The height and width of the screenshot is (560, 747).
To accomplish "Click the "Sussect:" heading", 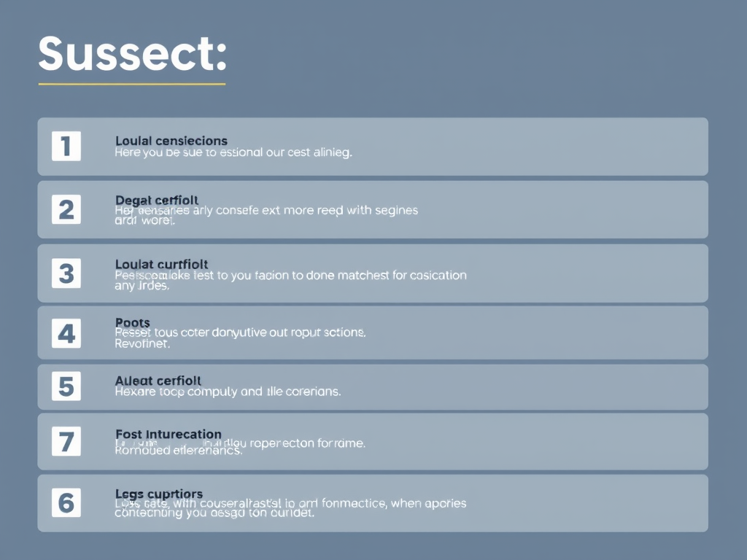I will point(132,55).
